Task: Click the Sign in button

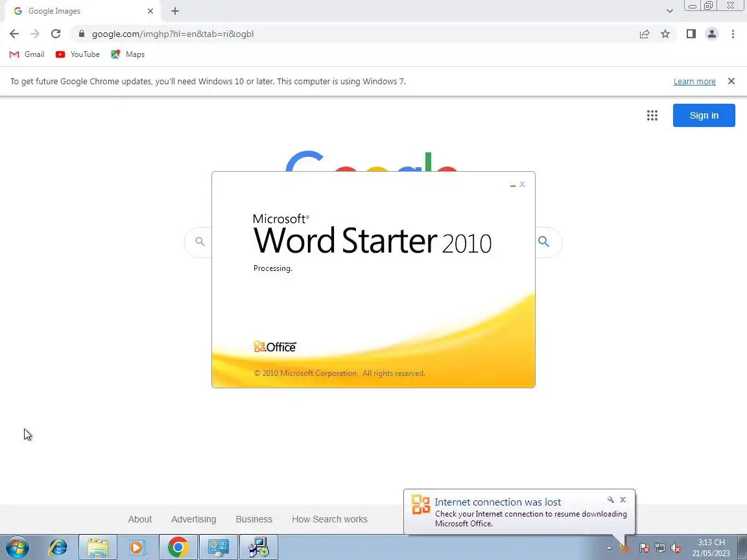Action: pyautogui.click(x=704, y=115)
